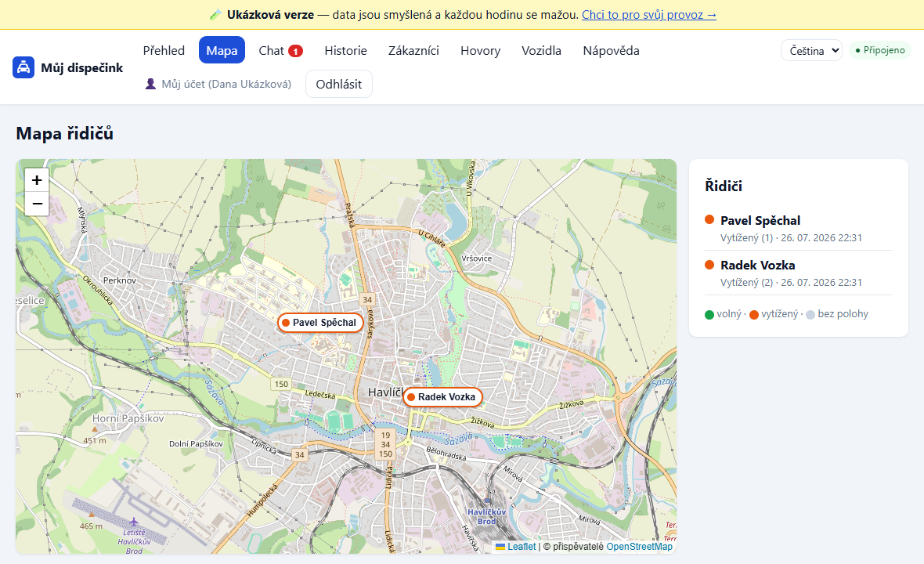Click the Připojeno connection status badge
Viewport: 924px width, 564px height.
880,50
